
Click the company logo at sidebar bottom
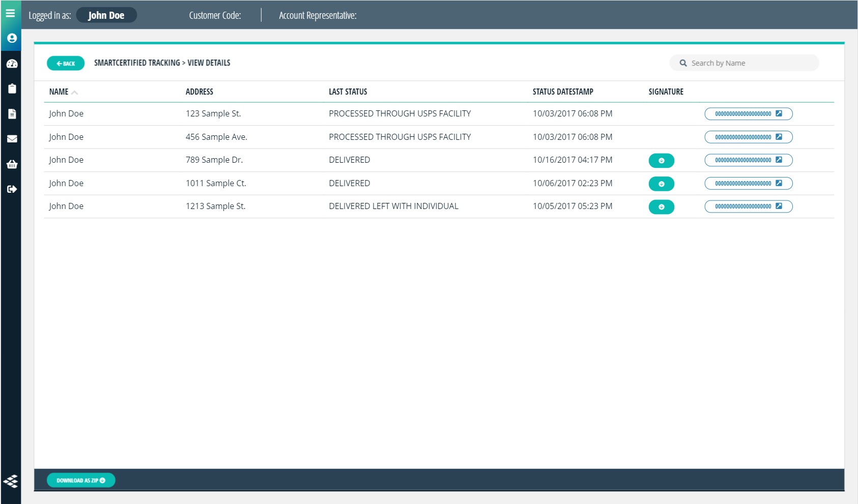(11, 481)
